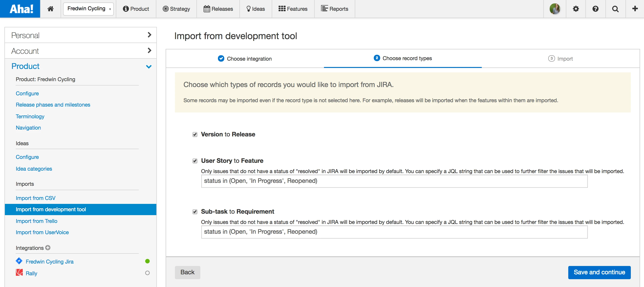Click the plus add icon in header
Image resolution: width=644 pixels, height=287 pixels.
[x=635, y=9]
